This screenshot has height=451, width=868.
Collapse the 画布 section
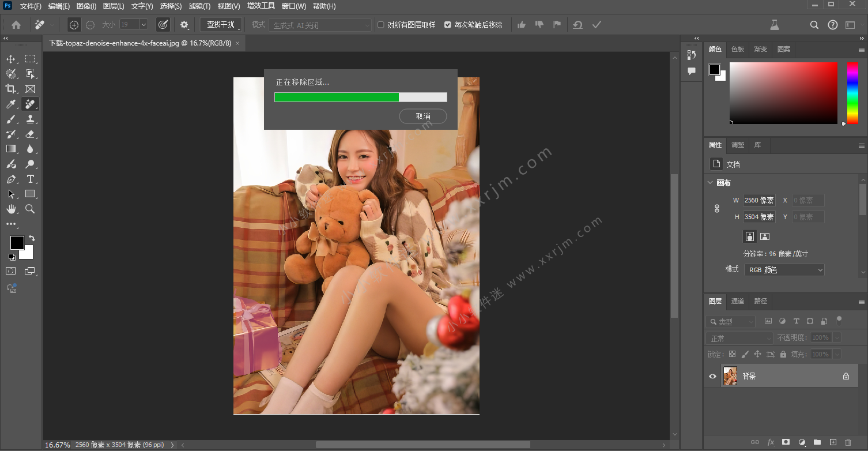pyautogui.click(x=711, y=183)
